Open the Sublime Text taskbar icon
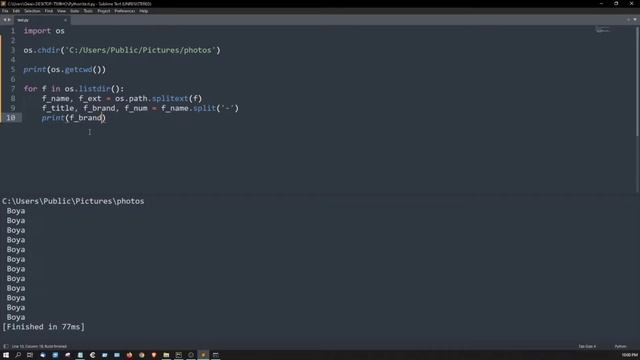Screen dimensions: 640x360 203,355
